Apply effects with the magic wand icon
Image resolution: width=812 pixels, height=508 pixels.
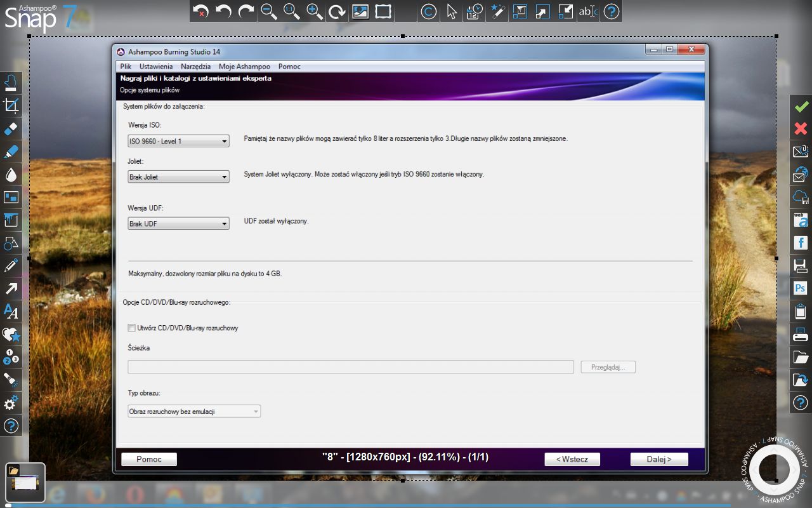(x=497, y=11)
